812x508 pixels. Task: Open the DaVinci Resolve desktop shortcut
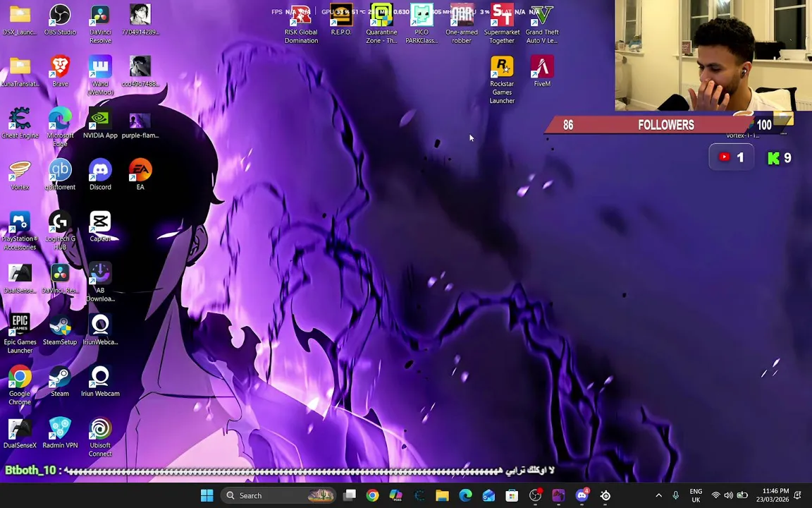(101, 24)
